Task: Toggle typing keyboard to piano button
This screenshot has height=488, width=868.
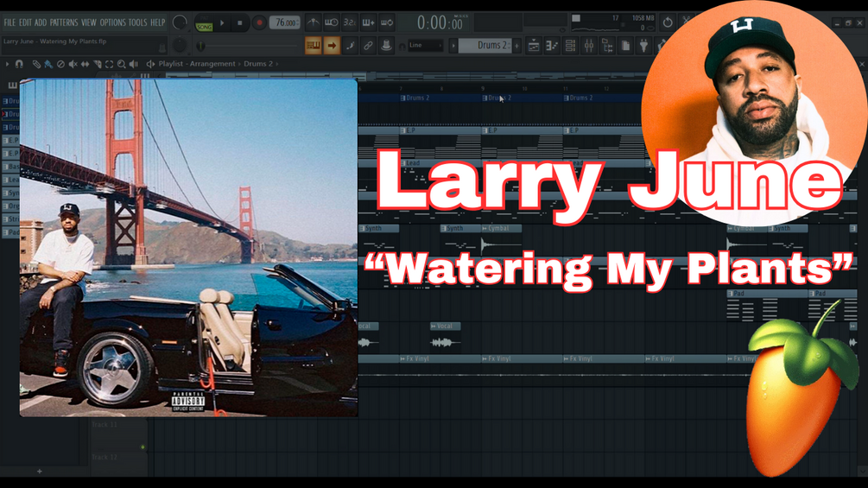Action: [x=314, y=46]
